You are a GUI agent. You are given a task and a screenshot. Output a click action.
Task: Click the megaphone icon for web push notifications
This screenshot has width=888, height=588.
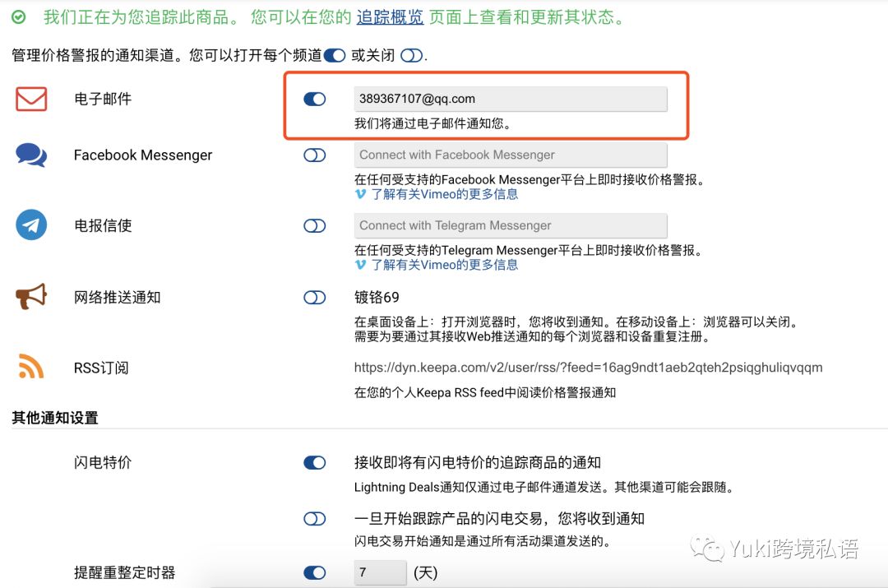click(30, 297)
